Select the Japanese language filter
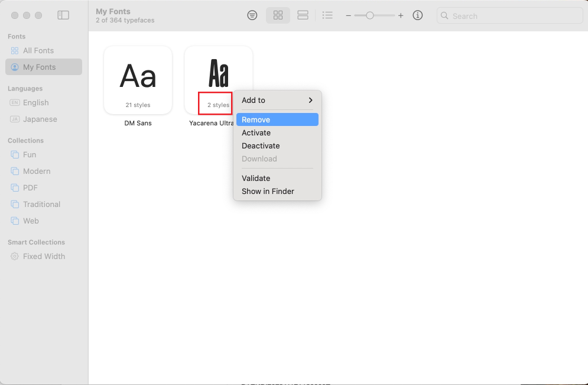 44,119
